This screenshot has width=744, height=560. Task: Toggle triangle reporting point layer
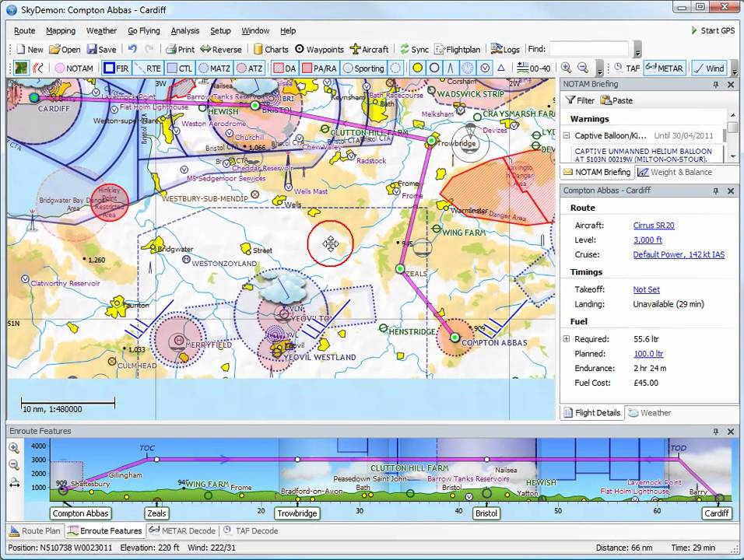[501, 68]
